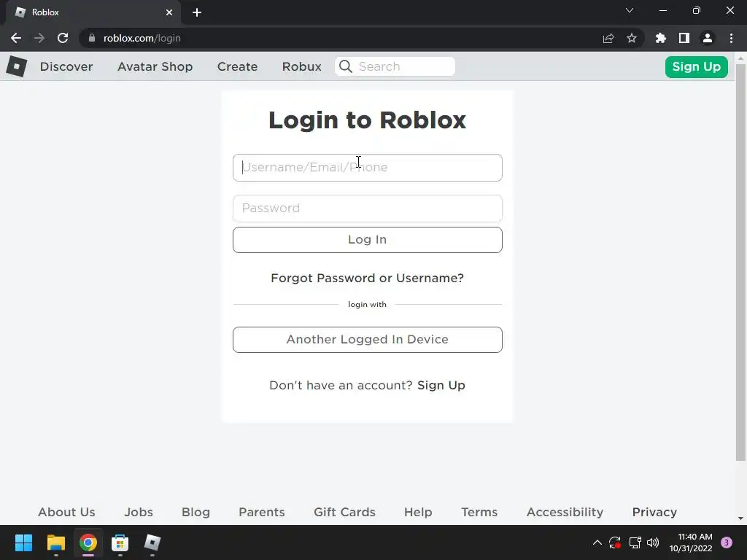Share this page via the share icon
The image size is (747, 560).
point(608,38)
